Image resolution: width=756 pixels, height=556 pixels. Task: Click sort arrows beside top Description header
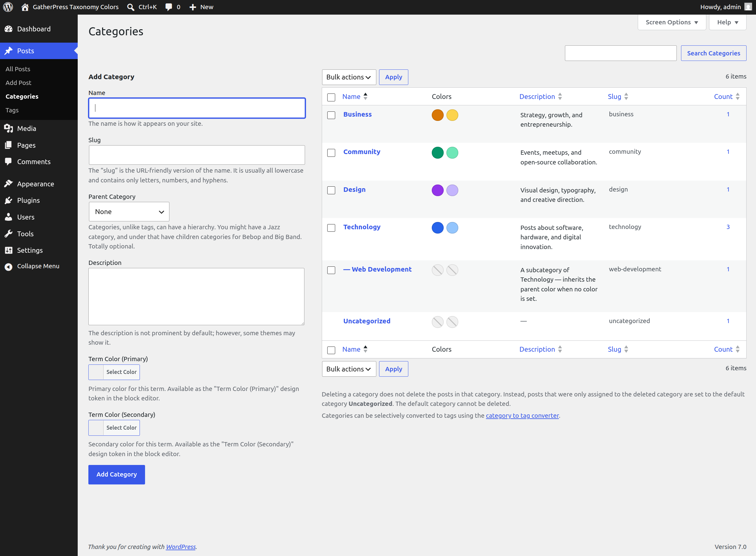pyautogui.click(x=560, y=96)
